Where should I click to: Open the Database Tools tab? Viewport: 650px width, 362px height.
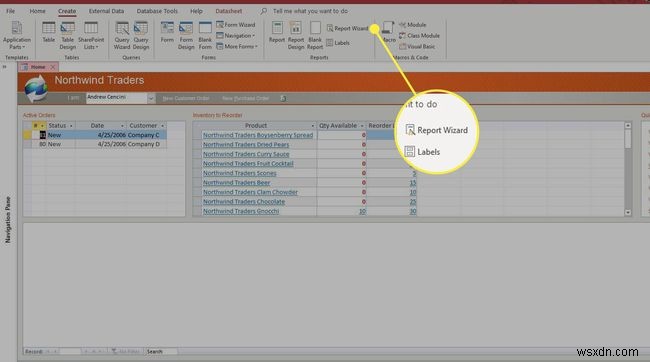[x=157, y=11]
